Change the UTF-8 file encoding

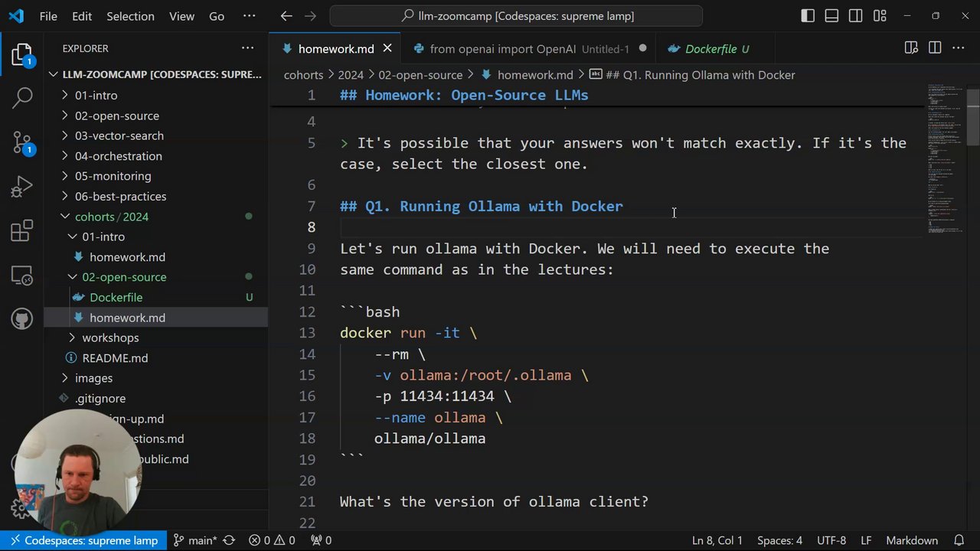(x=831, y=540)
